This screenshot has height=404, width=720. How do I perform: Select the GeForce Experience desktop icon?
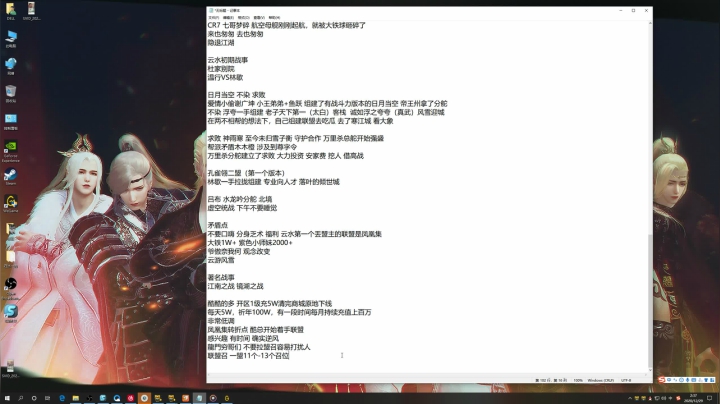[11, 151]
